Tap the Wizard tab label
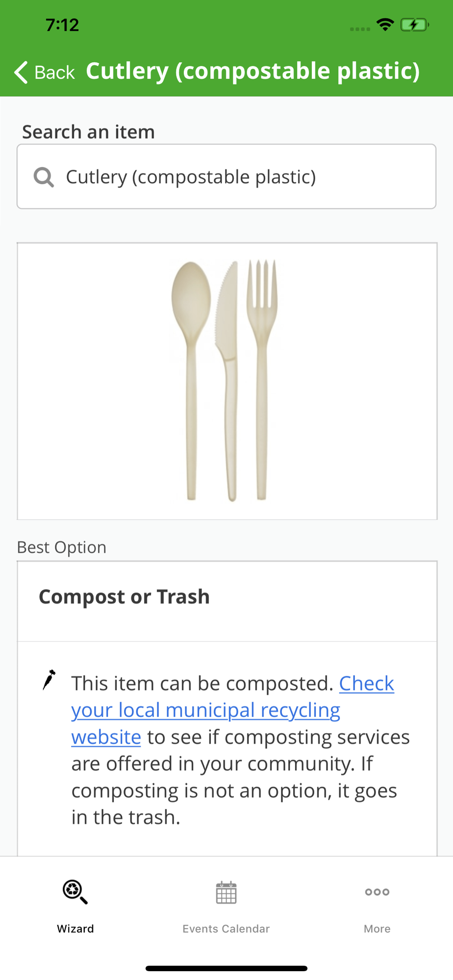 coord(75,929)
